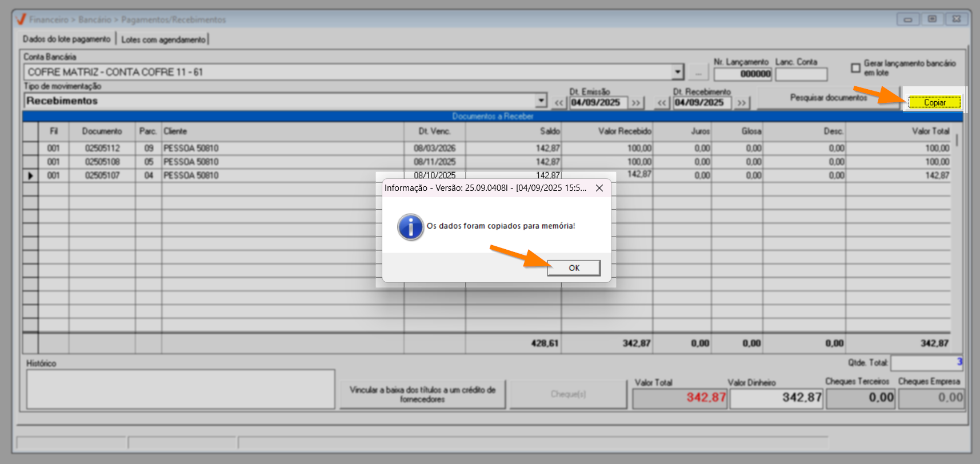
Task: Click the Pesquisar documentos button
Action: tap(828, 98)
